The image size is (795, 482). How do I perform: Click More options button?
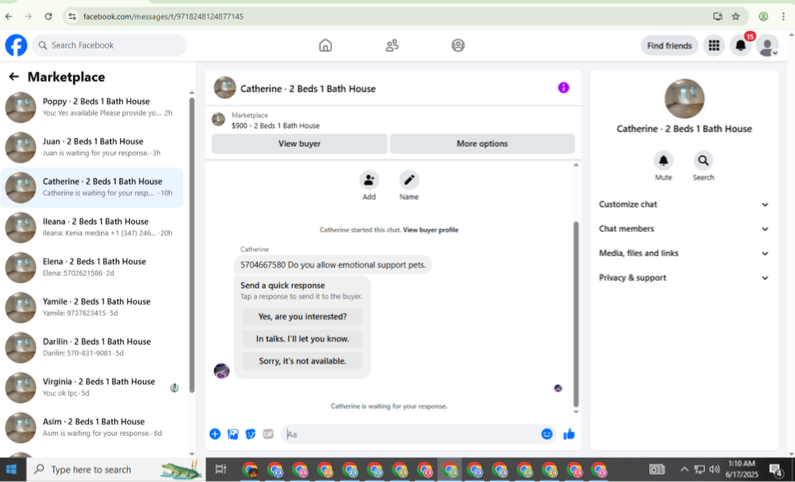click(482, 143)
